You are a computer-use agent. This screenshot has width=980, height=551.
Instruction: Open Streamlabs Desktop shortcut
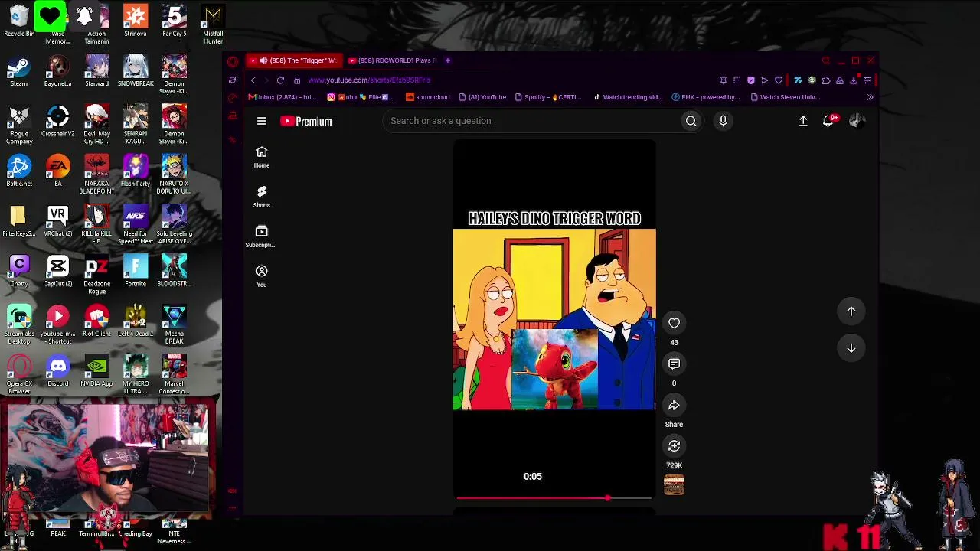click(x=19, y=324)
